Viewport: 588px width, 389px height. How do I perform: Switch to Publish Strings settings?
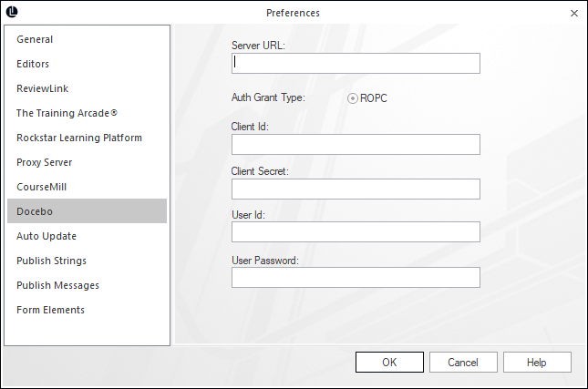(x=51, y=261)
